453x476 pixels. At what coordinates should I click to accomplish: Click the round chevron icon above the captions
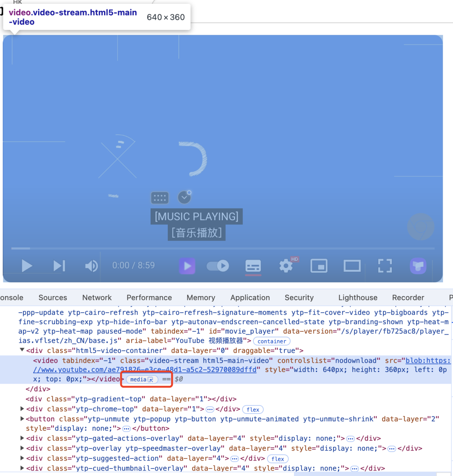coord(184,198)
